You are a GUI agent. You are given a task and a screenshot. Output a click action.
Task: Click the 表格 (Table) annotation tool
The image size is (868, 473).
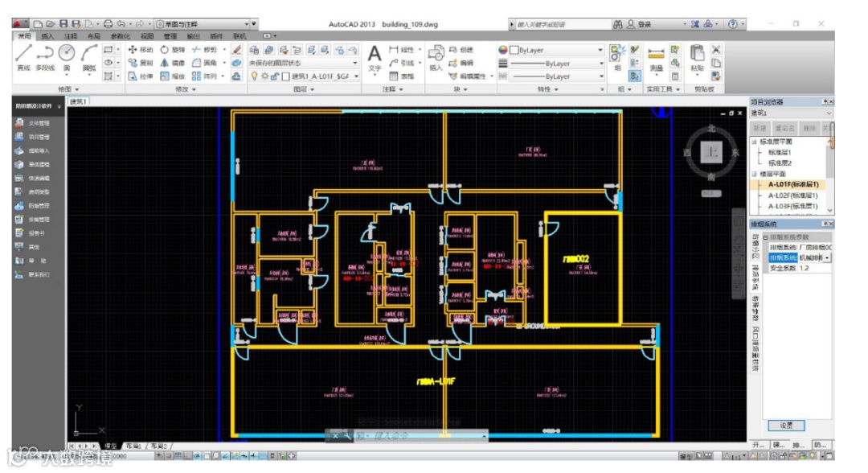click(402, 76)
